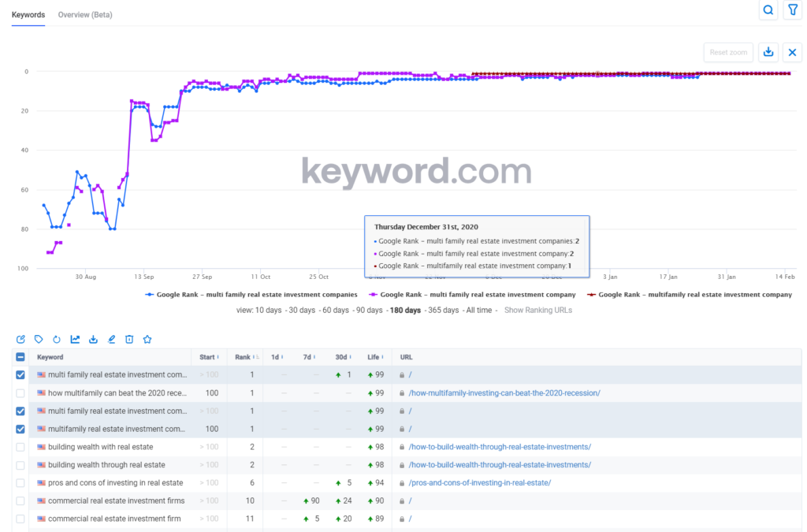Toggle blue legend series for investment companies
The width and height of the screenshot is (807, 532).
tap(251, 295)
